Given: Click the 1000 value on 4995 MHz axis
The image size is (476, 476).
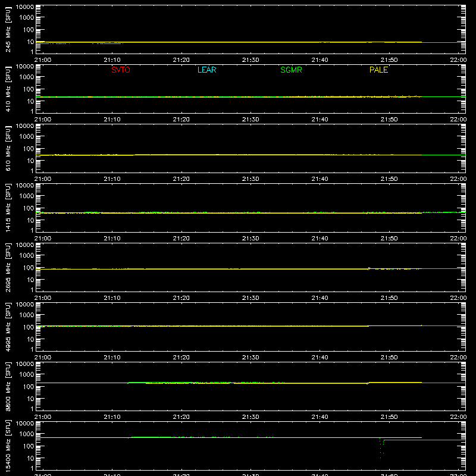Looking at the screenshot, I should (27, 315).
